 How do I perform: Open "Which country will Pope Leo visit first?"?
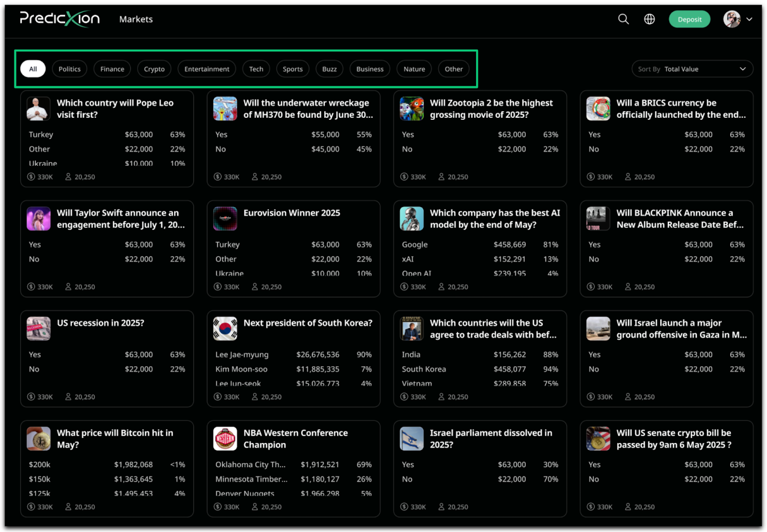[x=115, y=109]
